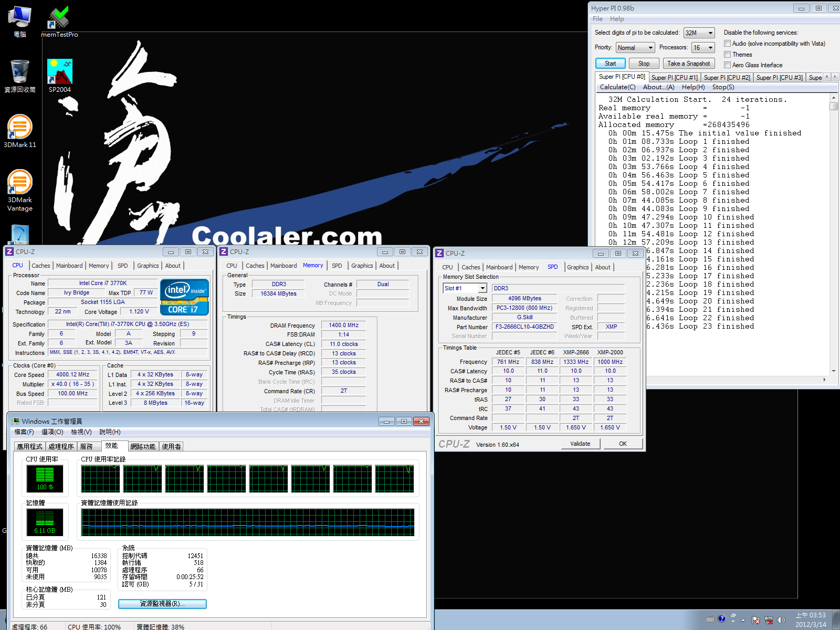Click the Hyper PI log scroll right arrow
Viewport: 840px width, 630px height.
824,380
